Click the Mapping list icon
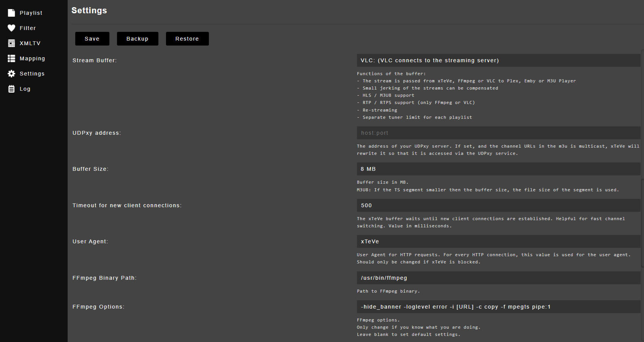The height and width of the screenshot is (342, 644). point(11,58)
